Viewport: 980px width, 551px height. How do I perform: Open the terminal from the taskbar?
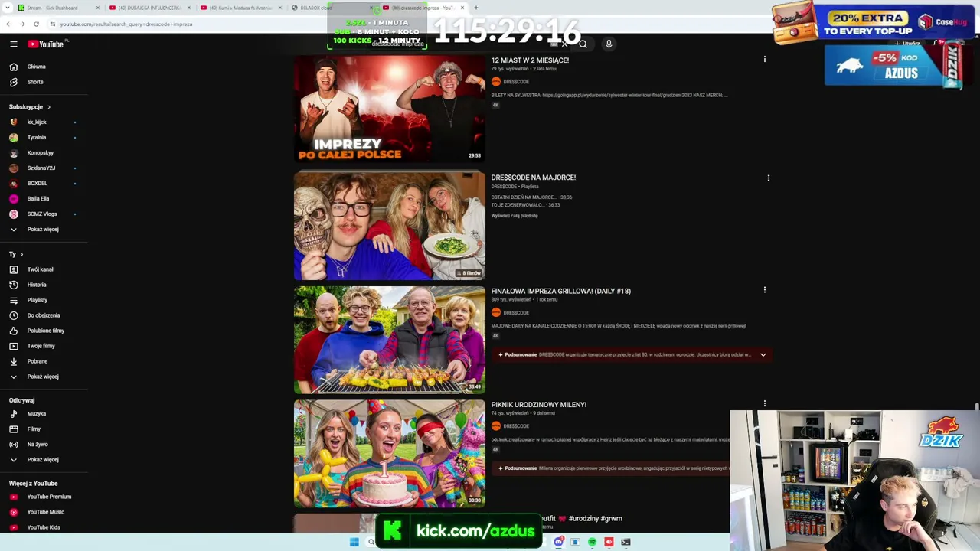click(x=626, y=543)
